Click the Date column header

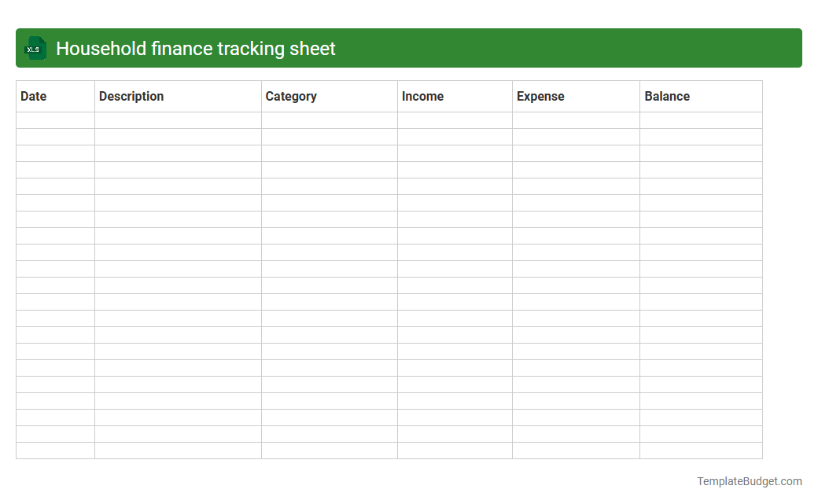coord(33,96)
